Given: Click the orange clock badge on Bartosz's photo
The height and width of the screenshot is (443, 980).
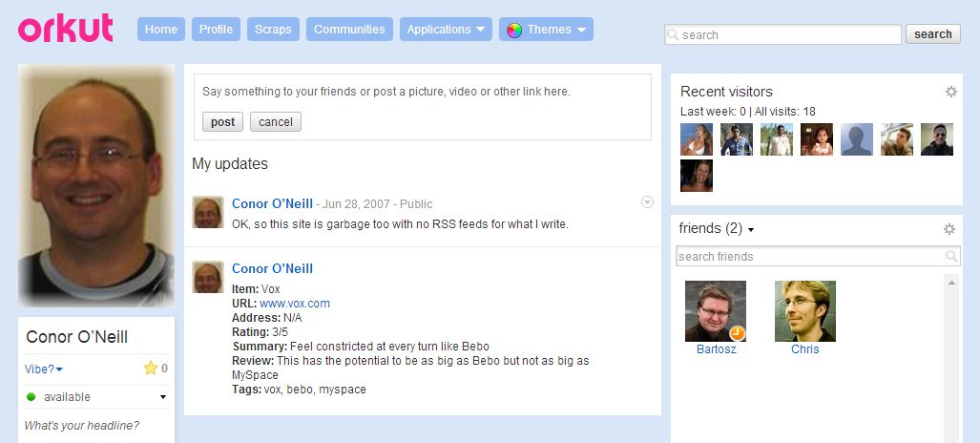Looking at the screenshot, I should point(738,333).
